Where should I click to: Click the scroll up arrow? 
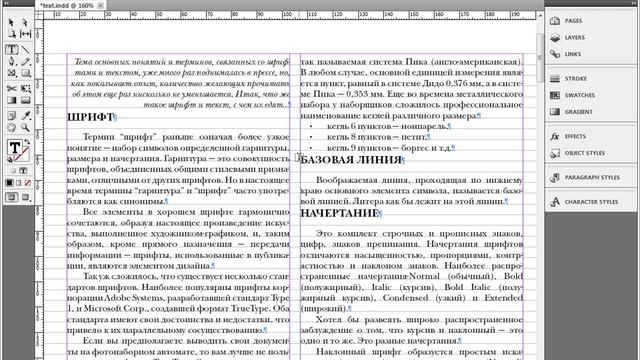[x=540, y=16]
